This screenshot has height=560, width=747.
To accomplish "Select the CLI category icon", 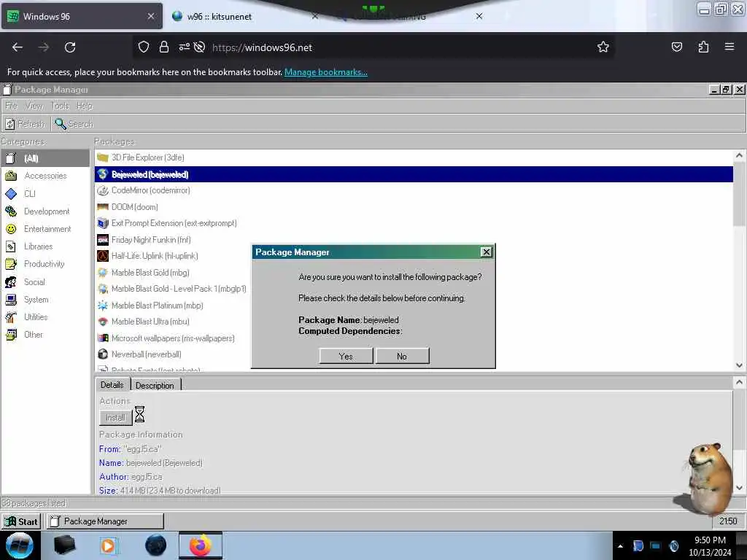I will pos(11,194).
